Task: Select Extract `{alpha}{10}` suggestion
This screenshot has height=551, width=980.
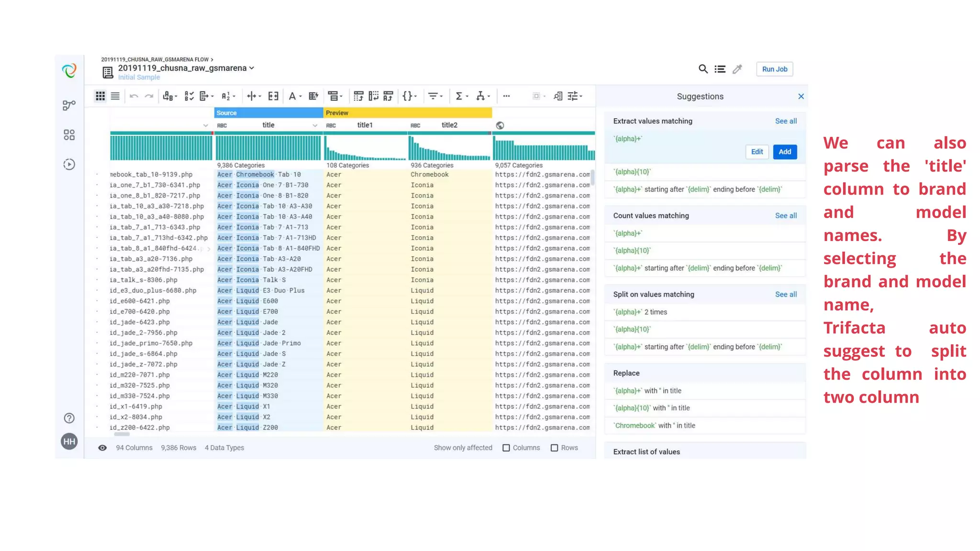Action: 705,172
